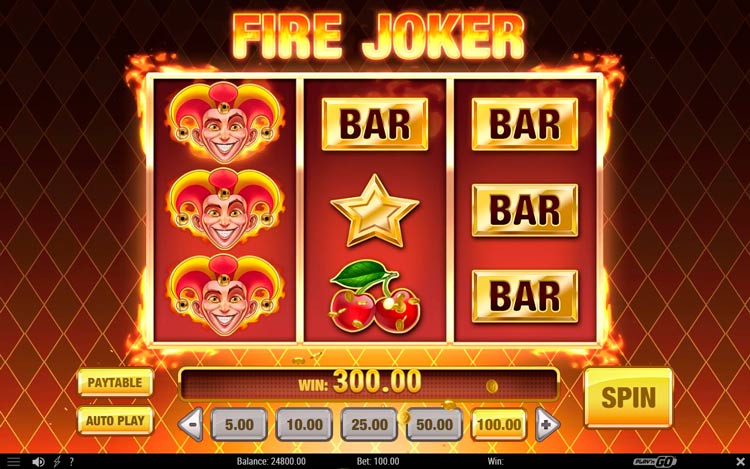The width and height of the screenshot is (750, 469).
Task: Select the 5.00 bet value
Action: [x=239, y=425]
